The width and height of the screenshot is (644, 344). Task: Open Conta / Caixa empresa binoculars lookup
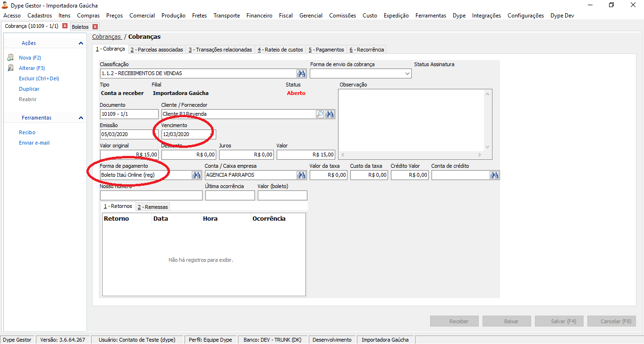click(301, 175)
